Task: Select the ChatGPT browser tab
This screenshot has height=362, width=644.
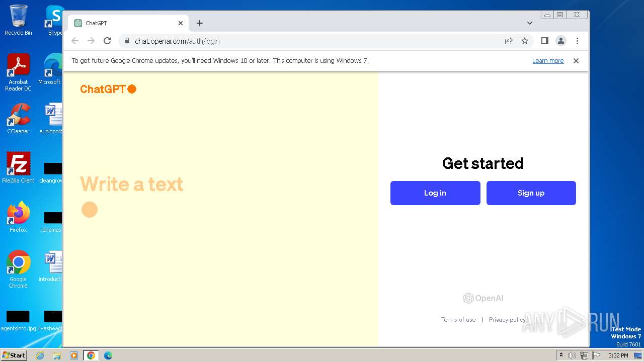Action: tap(128, 23)
